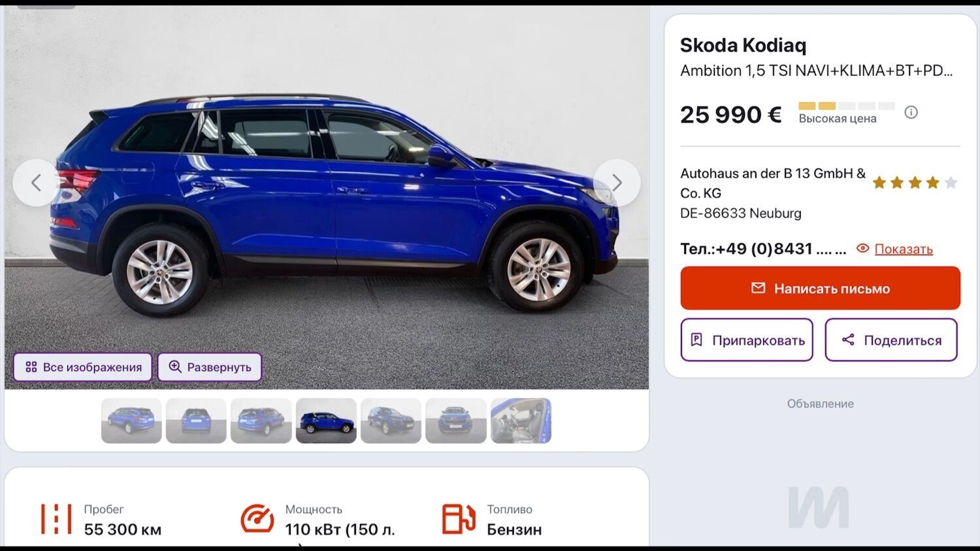Go to the previous car photo
980x551 pixels.
[x=37, y=183]
